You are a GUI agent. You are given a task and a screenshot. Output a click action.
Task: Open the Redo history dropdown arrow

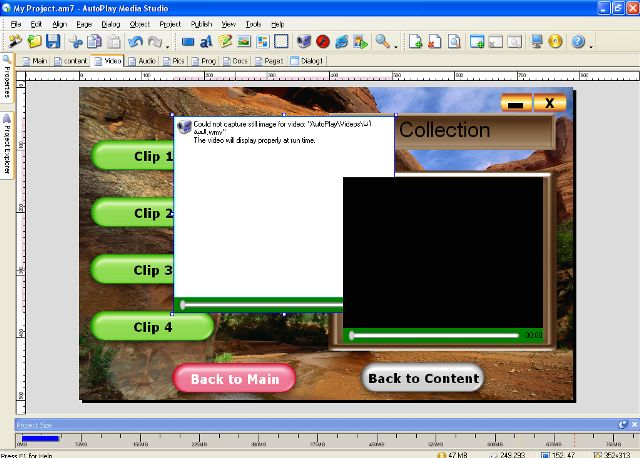point(168,43)
